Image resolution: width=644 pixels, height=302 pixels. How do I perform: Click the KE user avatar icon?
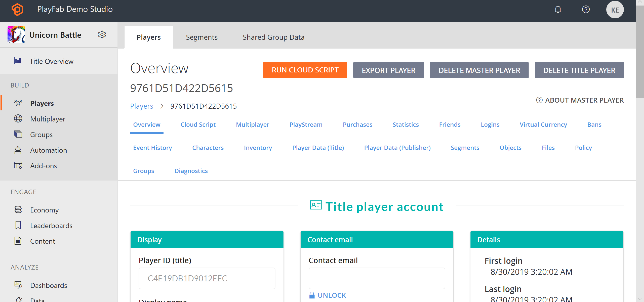coord(615,9)
